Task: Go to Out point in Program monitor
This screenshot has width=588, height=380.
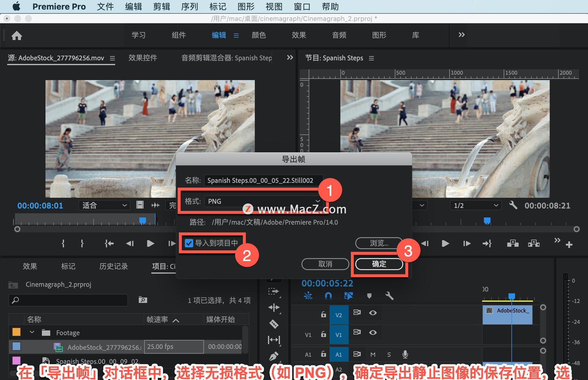Action: (487, 244)
